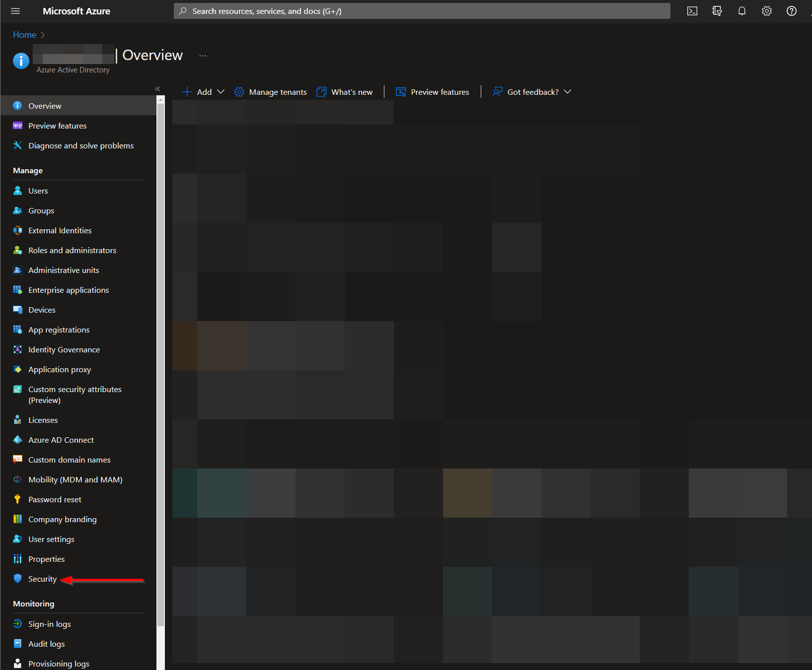The width and height of the screenshot is (812, 670).
Task: Open the Azure portal hamburger menu
Action: click(15, 11)
